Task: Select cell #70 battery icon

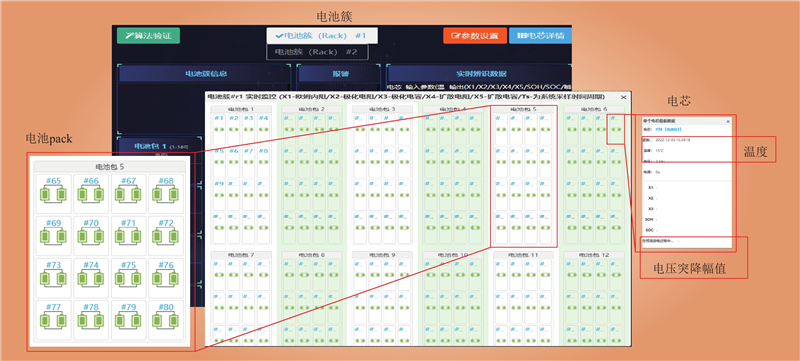Action: 91,236
